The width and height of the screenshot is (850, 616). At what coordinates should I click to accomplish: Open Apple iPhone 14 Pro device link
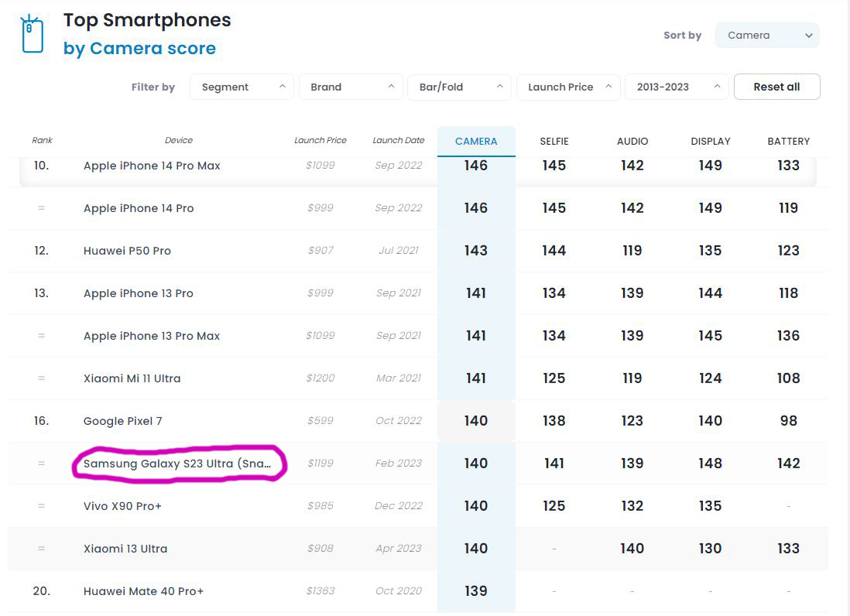tap(139, 208)
